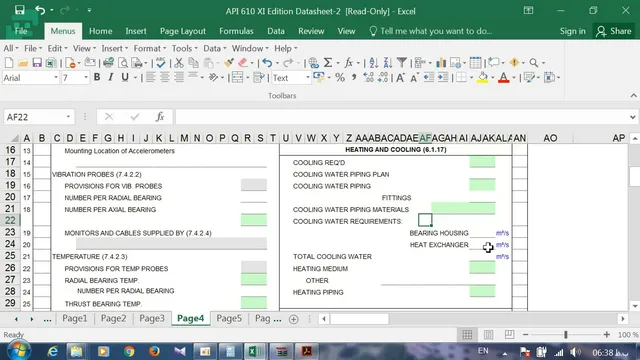Open the All menu dropdown
The image size is (640, 360).
pyautogui.click(x=11, y=48)
